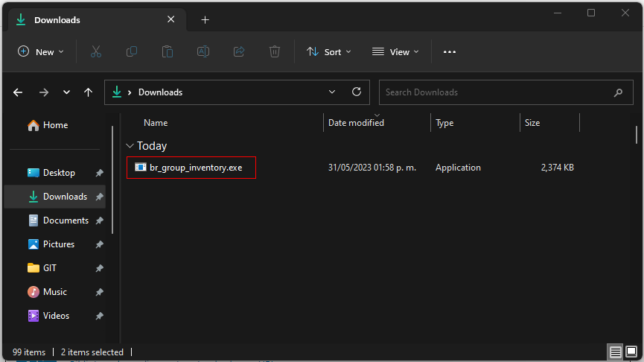
Task: Click the Copy icon in toolbar
Action: (132, 51)
